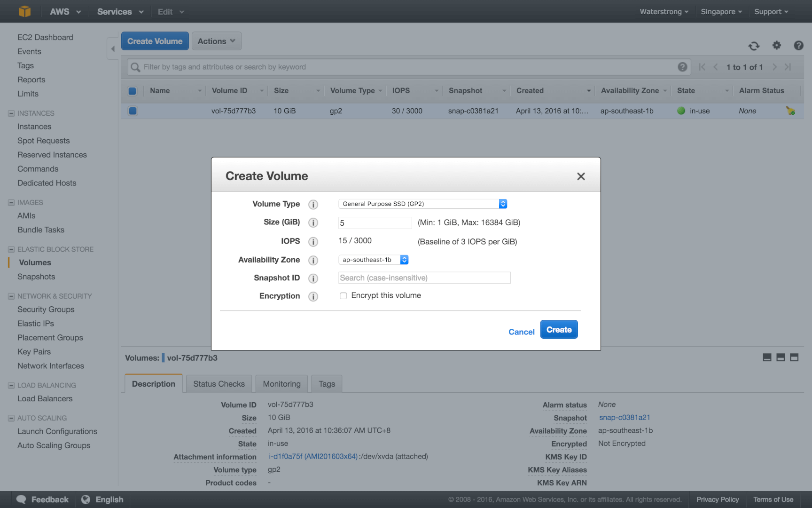Click the Create Volume toolbar button

click(x=155, y=41)
